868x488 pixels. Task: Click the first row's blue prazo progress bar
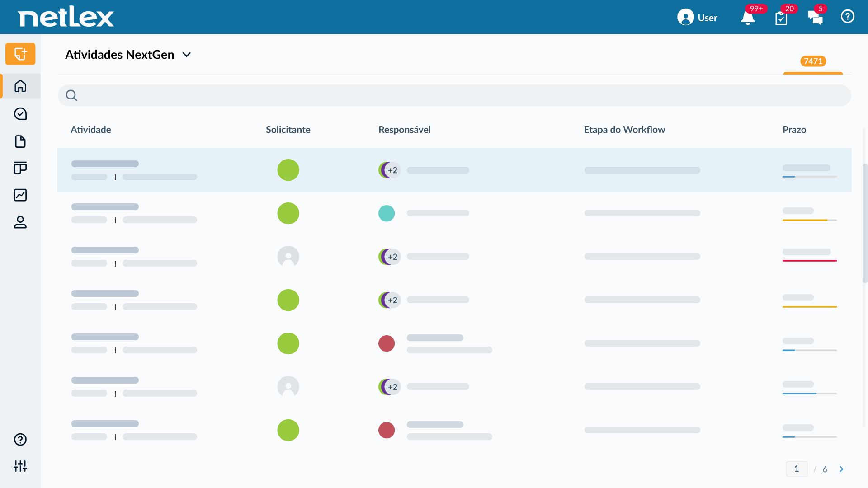point(810,177)
